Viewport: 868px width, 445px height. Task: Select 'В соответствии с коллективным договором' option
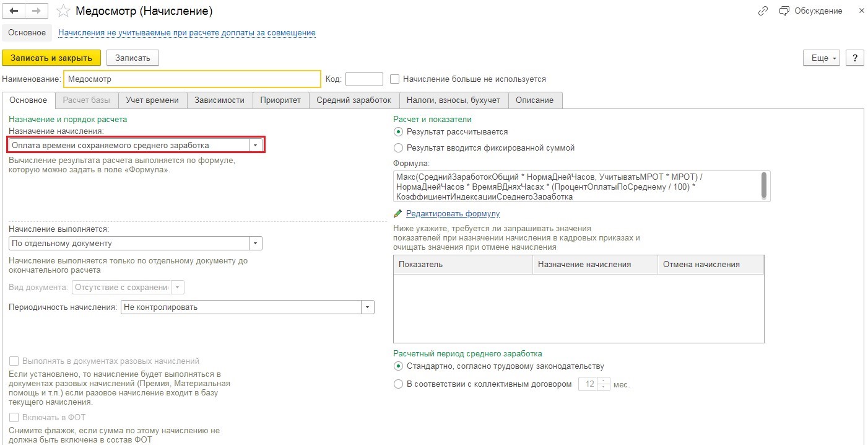(x=399, y=384)
